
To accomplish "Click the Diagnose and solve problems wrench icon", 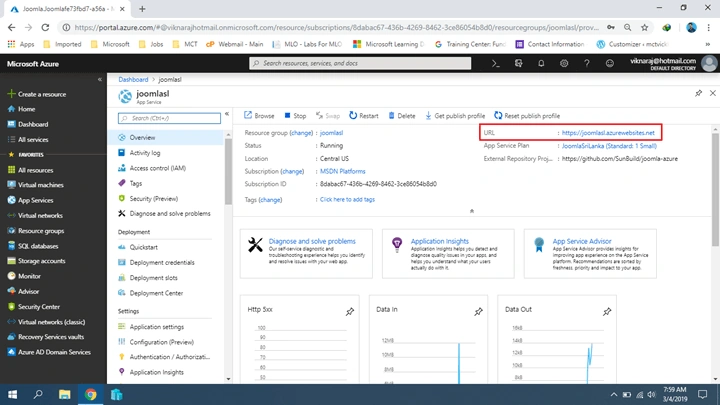I will click(255, 245).
